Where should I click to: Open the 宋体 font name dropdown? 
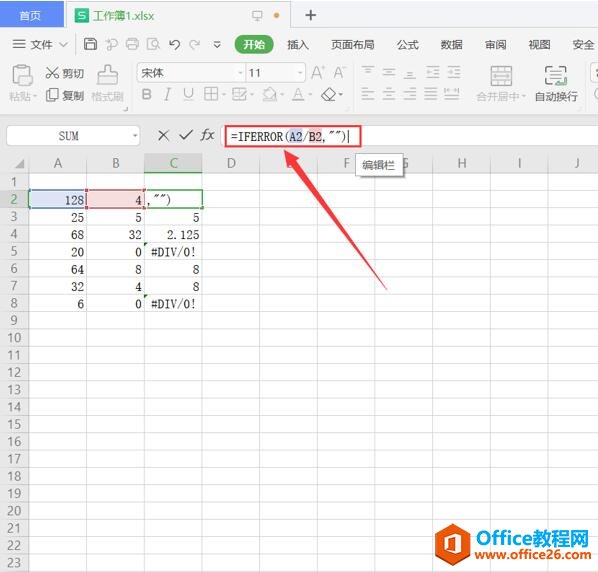(x=240, y=73)
